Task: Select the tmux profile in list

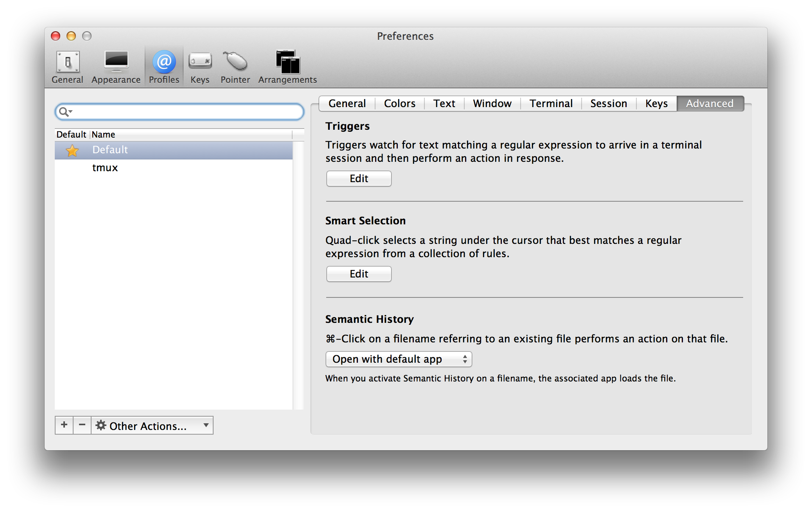Action: [105, 168]
